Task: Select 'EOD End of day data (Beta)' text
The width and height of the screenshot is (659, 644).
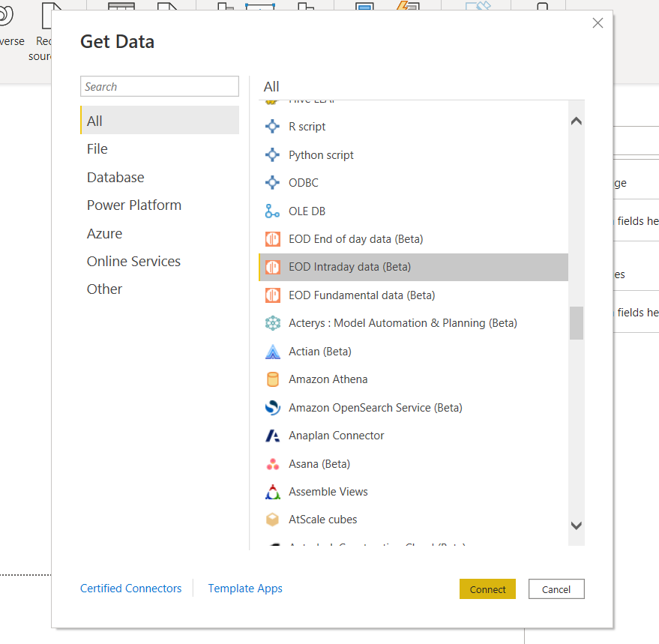Action: (355, 239)
